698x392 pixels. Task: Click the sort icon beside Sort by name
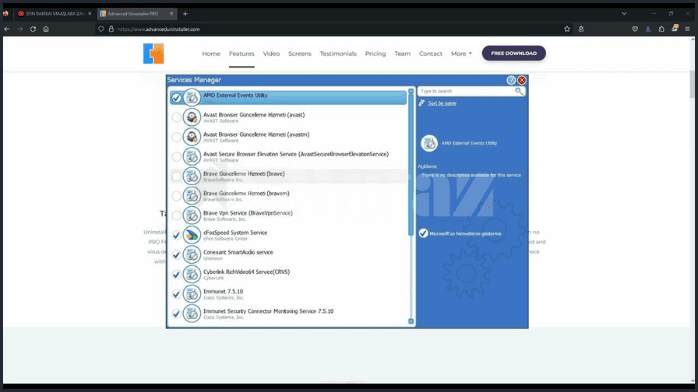tap(422, 103)
